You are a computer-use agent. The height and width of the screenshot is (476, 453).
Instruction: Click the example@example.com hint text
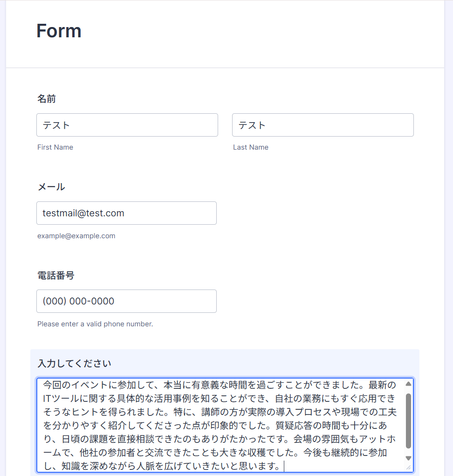76,236
